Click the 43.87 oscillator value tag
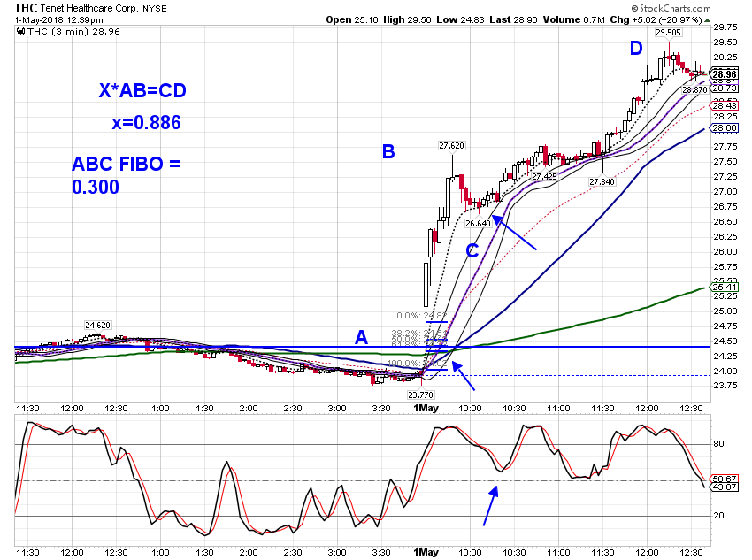The height and width of the screenshot is (560, 752). tap(724, 487)
